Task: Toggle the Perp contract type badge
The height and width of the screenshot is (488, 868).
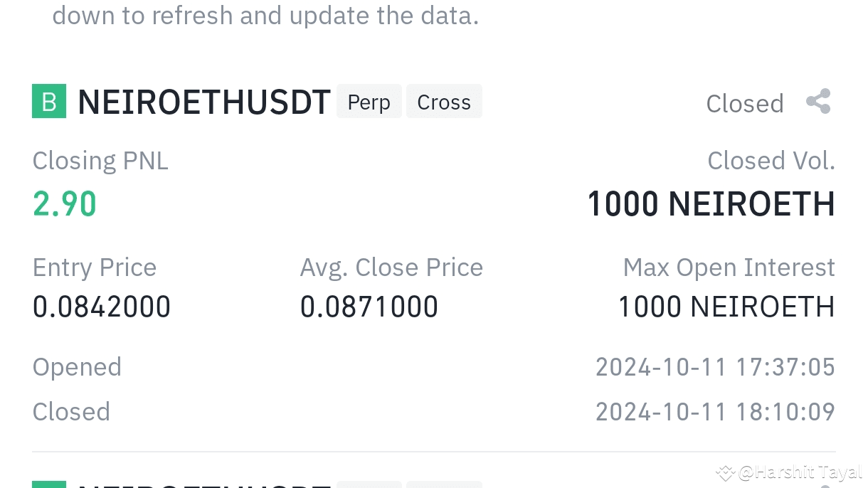Action: point(369,101)
